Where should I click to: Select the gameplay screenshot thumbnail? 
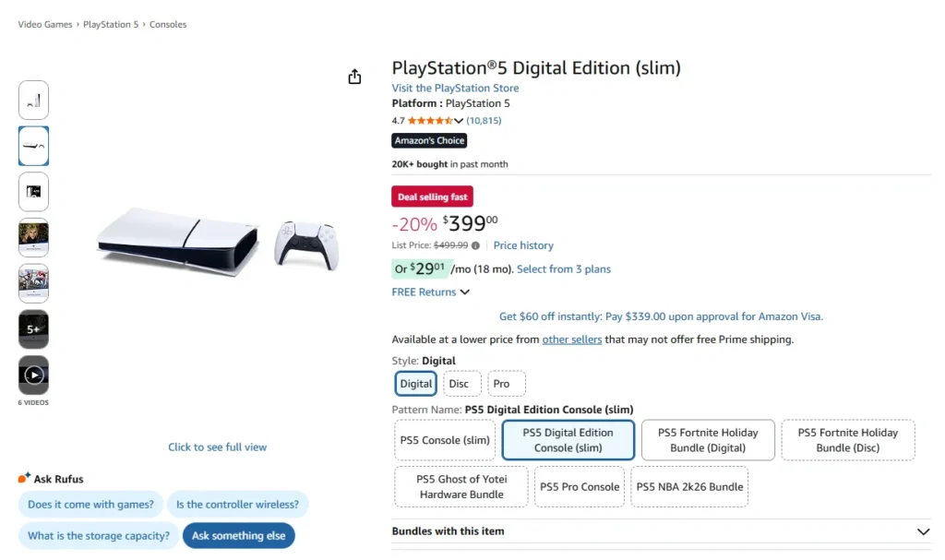[33, 283]
